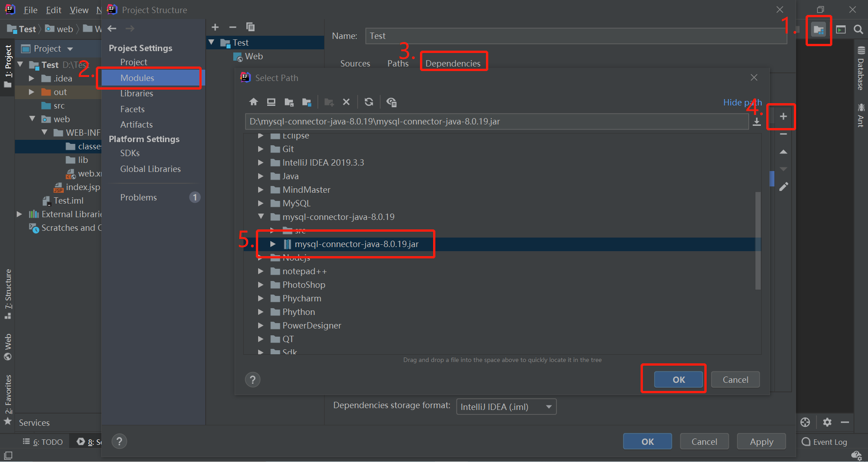Select Libraries in Project Settings
Screen dimensions: 868x462
pos(137,93)
